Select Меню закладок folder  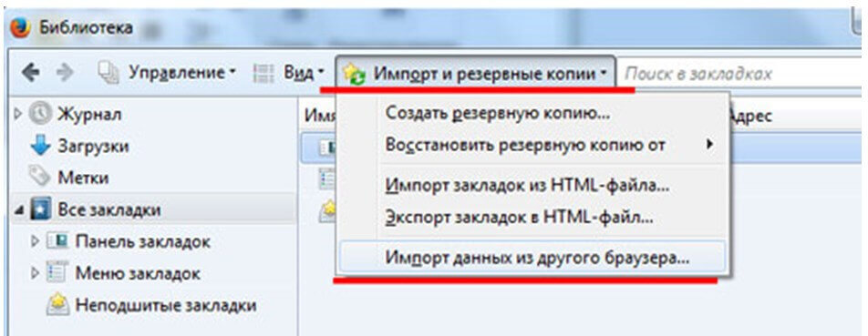(x=138, y=273)
